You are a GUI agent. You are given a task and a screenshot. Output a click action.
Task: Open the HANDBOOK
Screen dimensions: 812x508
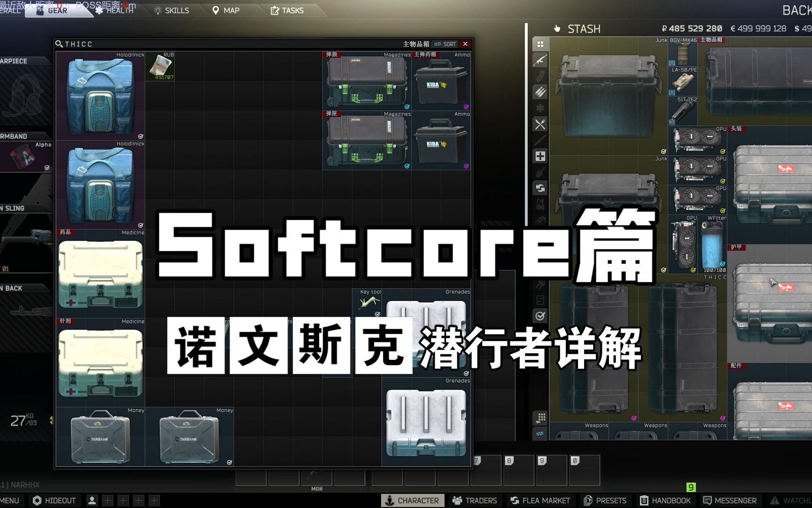tap(665, 500)
